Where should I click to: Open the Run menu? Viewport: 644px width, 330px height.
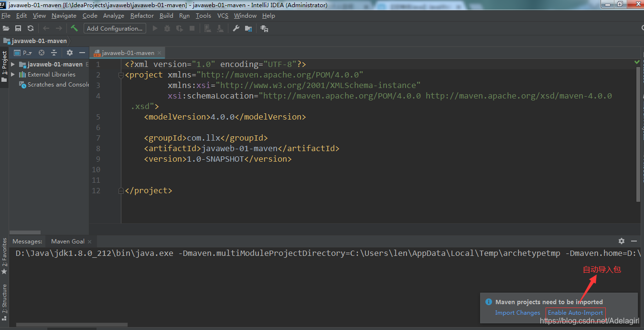(x=184, y=15)
